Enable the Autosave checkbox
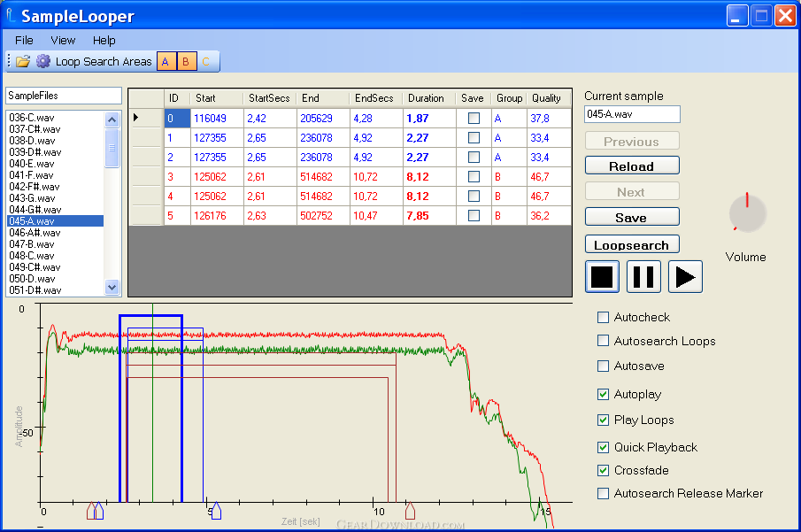The height and width of the screenshot is (532, 801). pyautogui.click(x=604, y=366)
